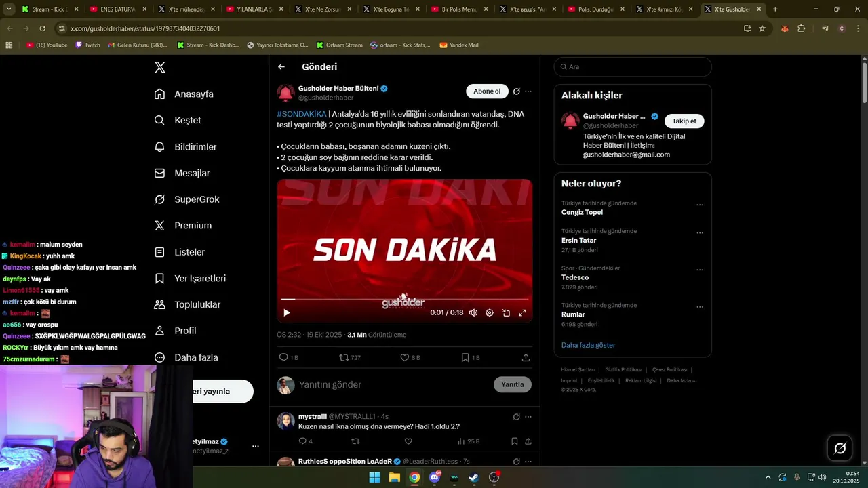
Task: Open Windows Start menu
Action: [374, 477]
